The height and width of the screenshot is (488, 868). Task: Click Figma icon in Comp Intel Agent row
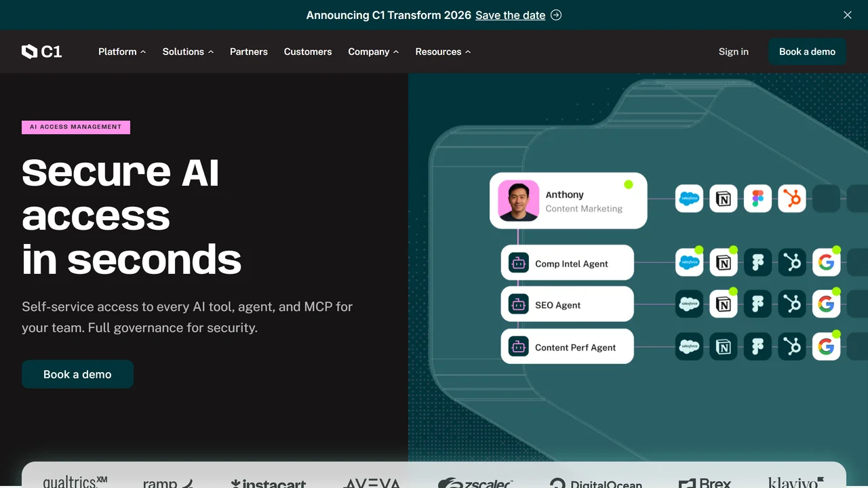point(757,262)
